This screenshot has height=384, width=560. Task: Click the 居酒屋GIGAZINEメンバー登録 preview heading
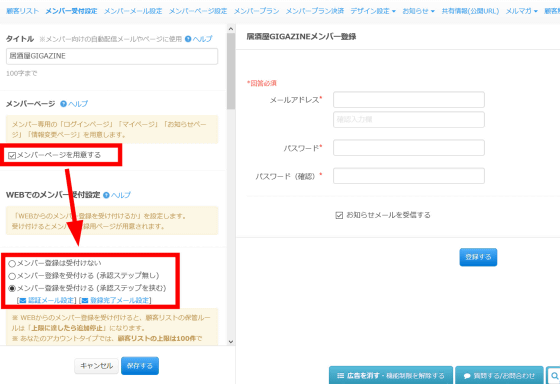pyautogui.click(x=301, y=36)
